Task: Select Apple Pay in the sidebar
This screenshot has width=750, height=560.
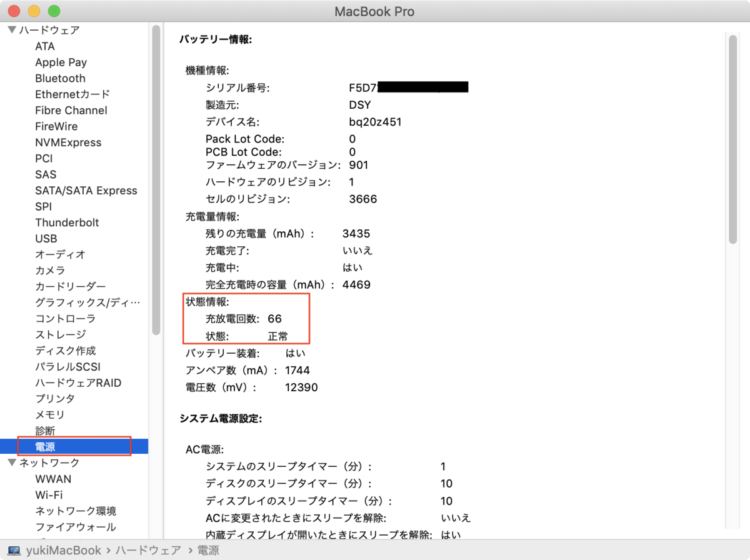Action: [61, 62]
